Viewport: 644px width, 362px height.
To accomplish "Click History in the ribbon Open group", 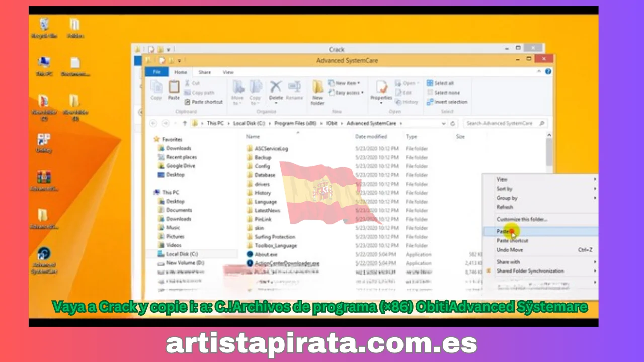I will [x=407, y=102].
